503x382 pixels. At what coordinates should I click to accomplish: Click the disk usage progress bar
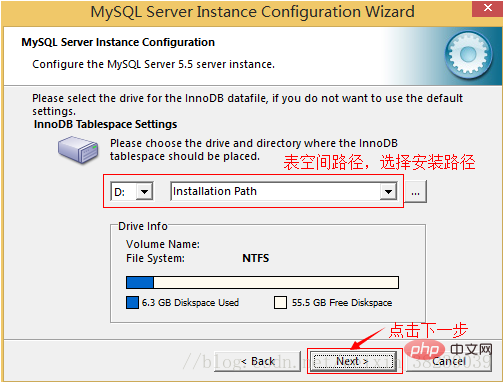point(262,282)
